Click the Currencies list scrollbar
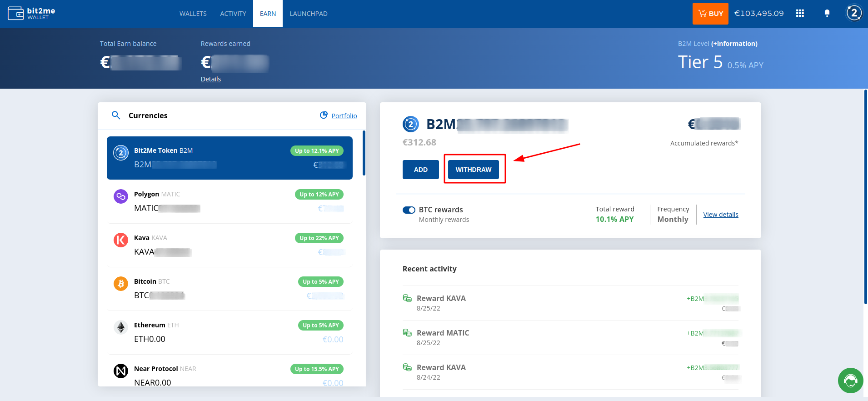 364,153
